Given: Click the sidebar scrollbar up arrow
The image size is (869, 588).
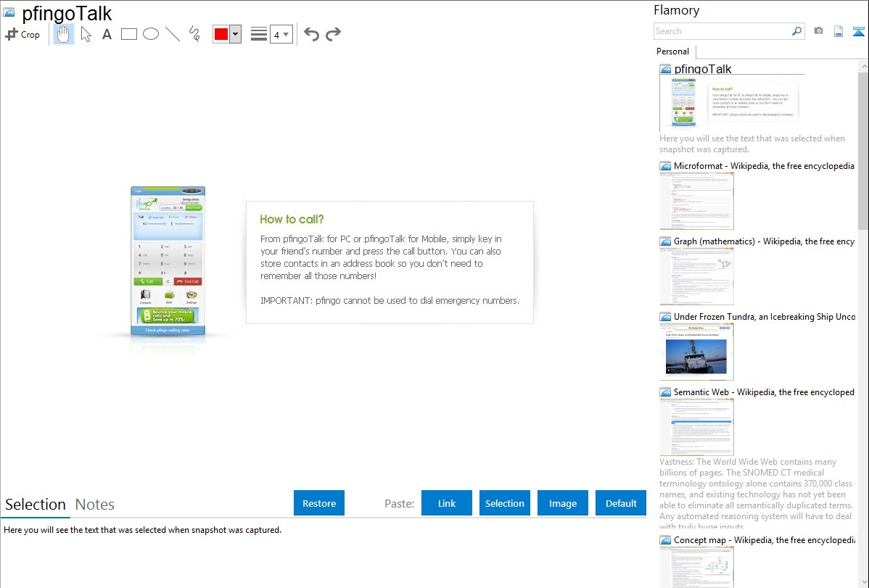Looking at the screenshot, I should pos(864,66).
